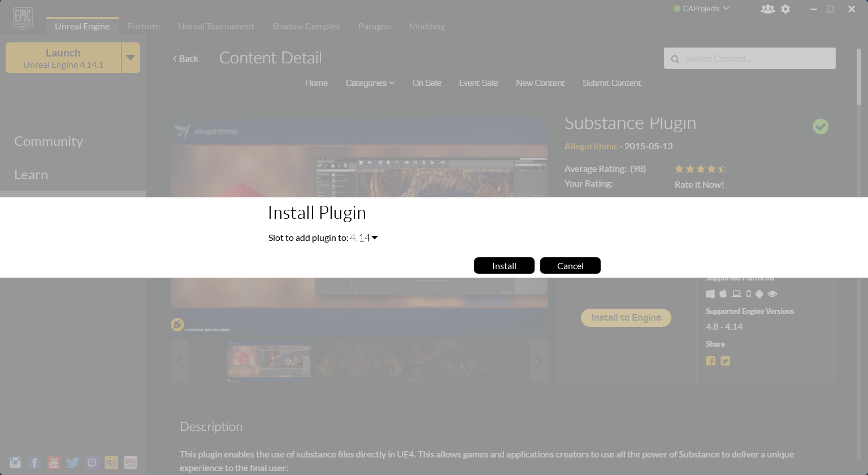
Task: Click the mobile phone platform icon
Action: coord(749,294)
